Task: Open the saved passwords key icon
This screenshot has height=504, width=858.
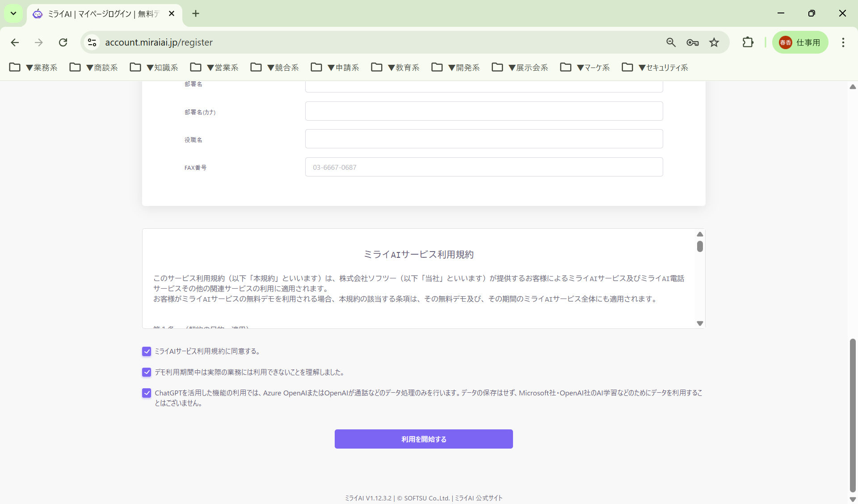Action: 692,42
